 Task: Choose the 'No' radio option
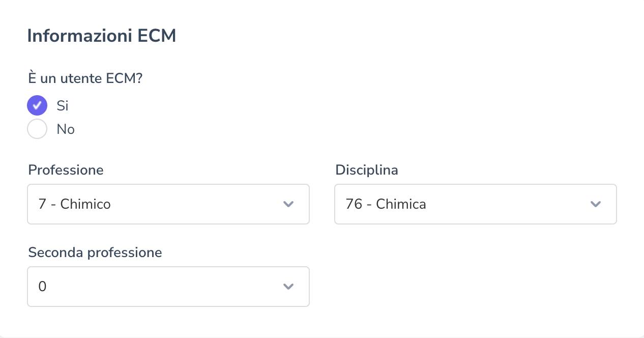tap(37, 129)
